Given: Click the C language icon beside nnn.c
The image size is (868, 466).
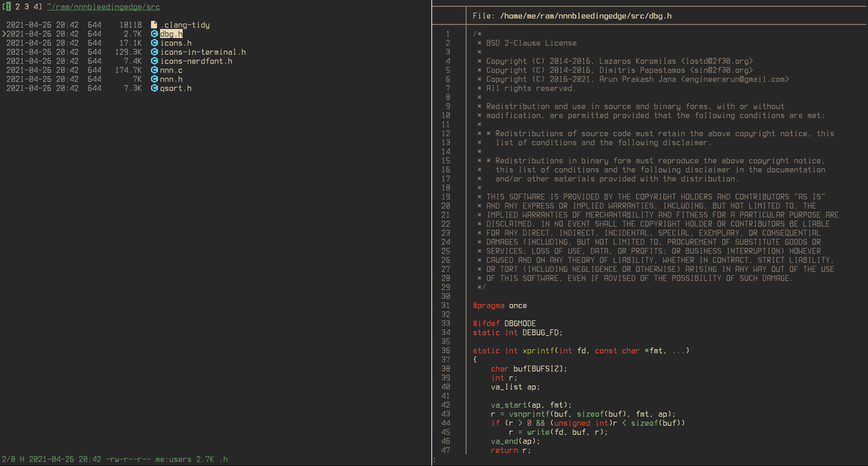Looking at the screenshot, I should click(x=154, y=70).
